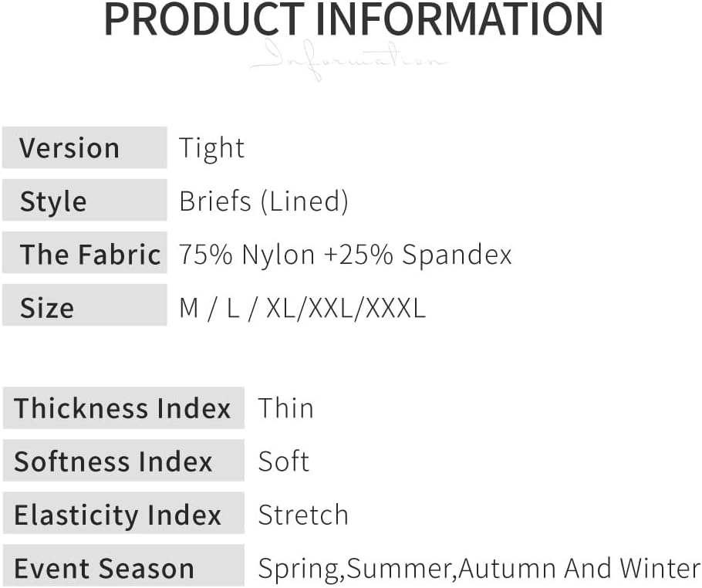Select the Size label cell
Viewport: 702px width, 588px height.
[84, 307]
